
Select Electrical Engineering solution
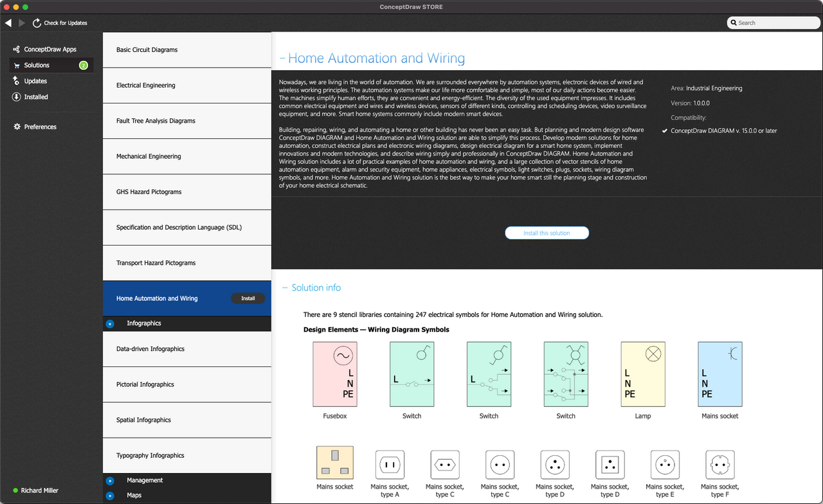pyautogui.click(x=187, y=85)
